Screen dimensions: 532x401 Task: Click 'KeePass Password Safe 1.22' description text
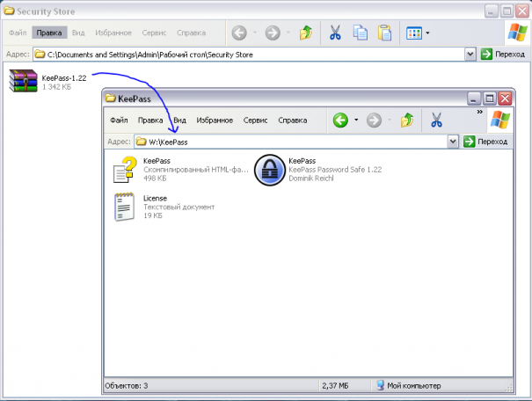click(x=335, y=170)
